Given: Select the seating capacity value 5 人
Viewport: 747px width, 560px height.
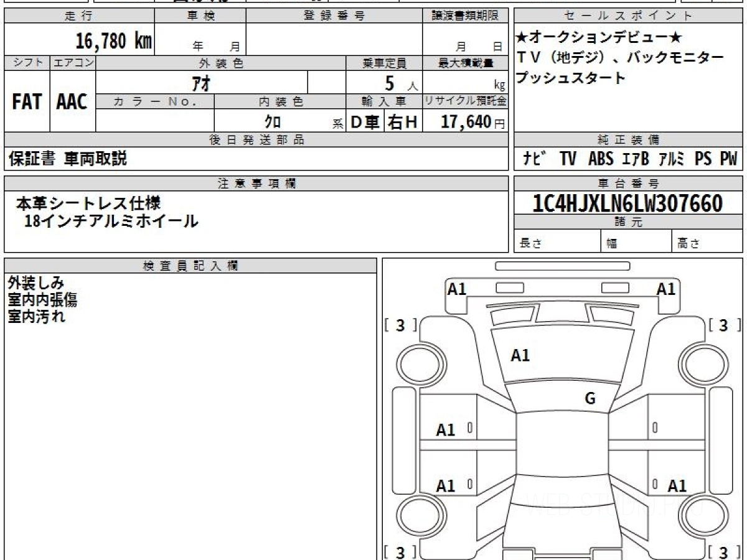Looking at the screenshot, I should pos(400,83).
